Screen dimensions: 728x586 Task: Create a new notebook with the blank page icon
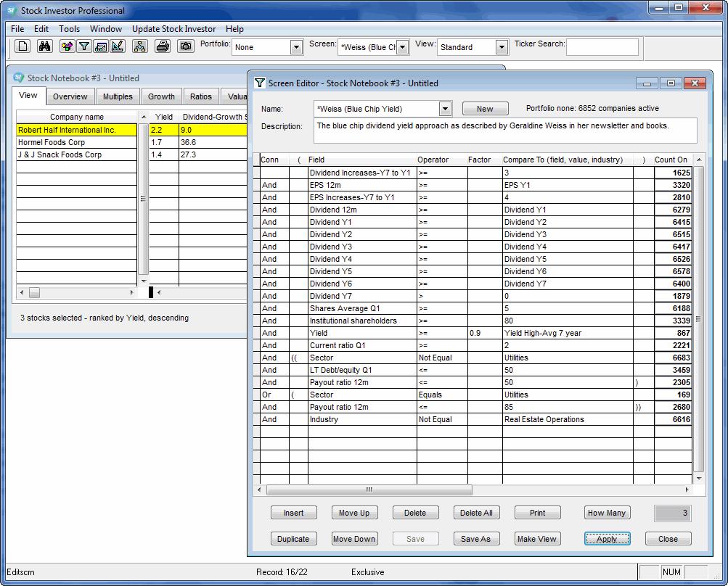[23, 46]
